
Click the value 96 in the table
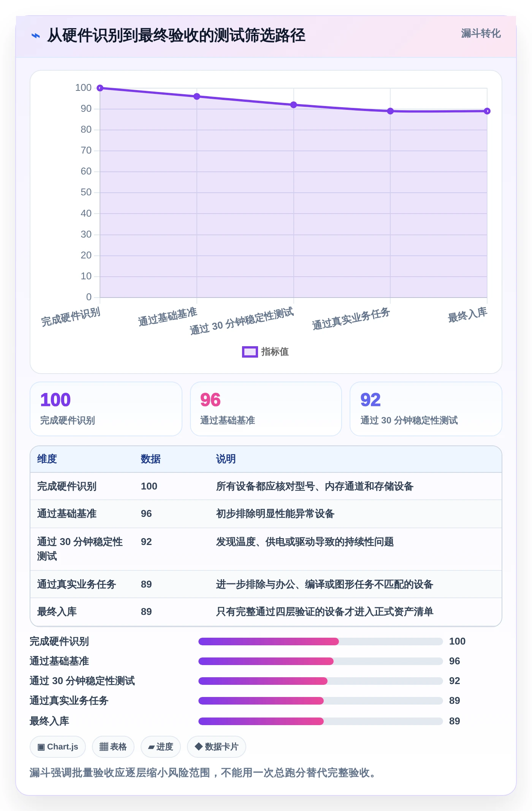[x=146, y=514]
